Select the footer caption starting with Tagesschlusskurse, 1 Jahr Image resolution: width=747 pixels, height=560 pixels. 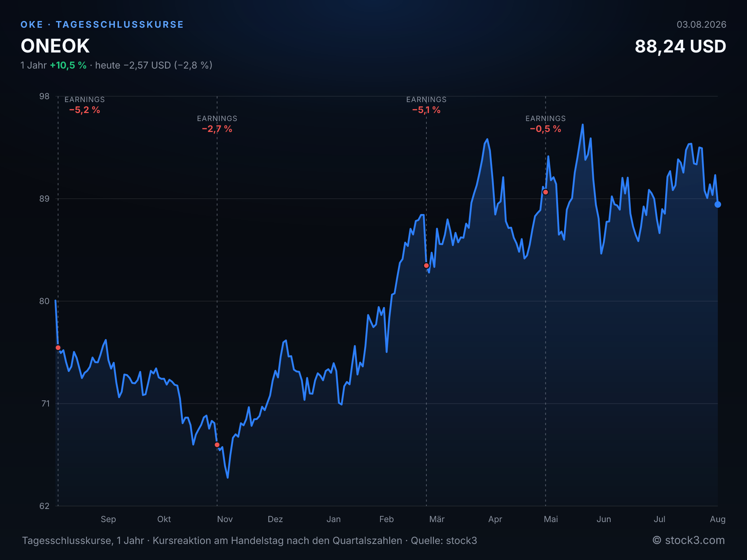pos(249,541)
